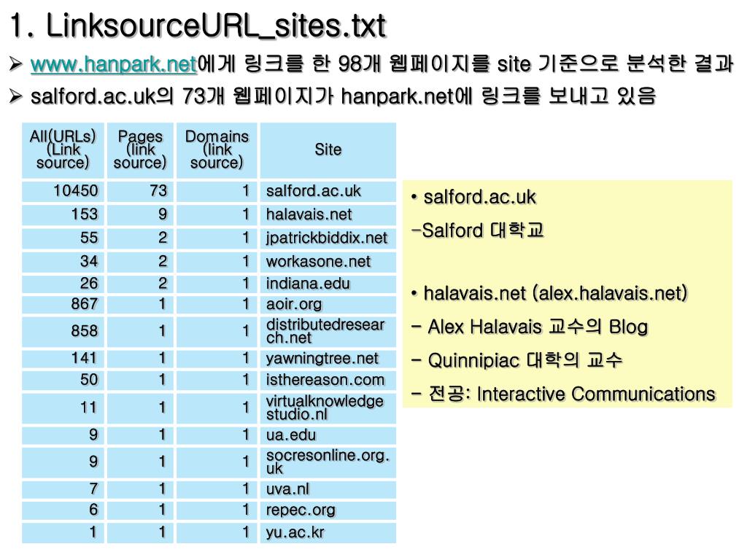Click the "Quinnipiac 대학의 교수" line
The width and height of the screenshot is (747, 560).
[x=516, y=360]
